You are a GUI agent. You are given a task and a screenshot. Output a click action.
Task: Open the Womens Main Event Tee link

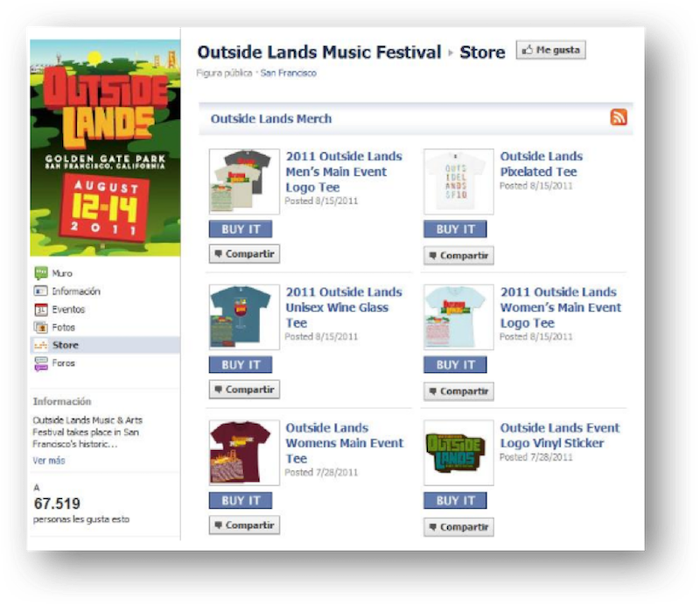pyautogui.click(x=344, y=443)
